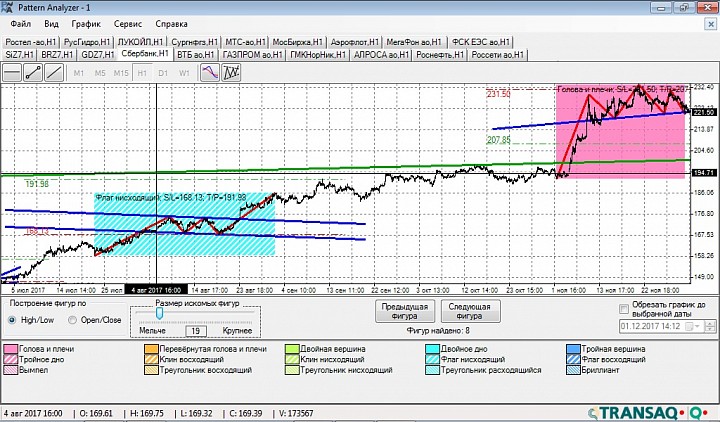This screenshot has width=720, height=422.
Task: Click the Pattern Analyzer title bar app icon
Action: [x=8, y=8]
